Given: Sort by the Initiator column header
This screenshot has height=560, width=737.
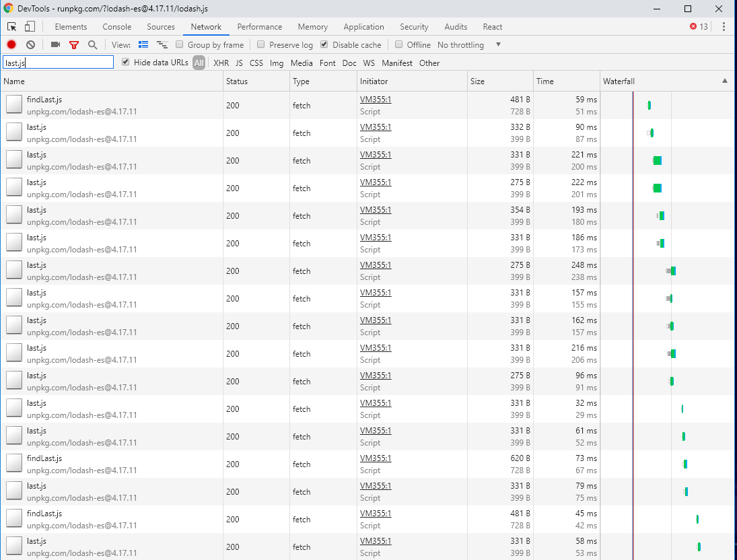Looking at the screenshot, I should point(412,81).
